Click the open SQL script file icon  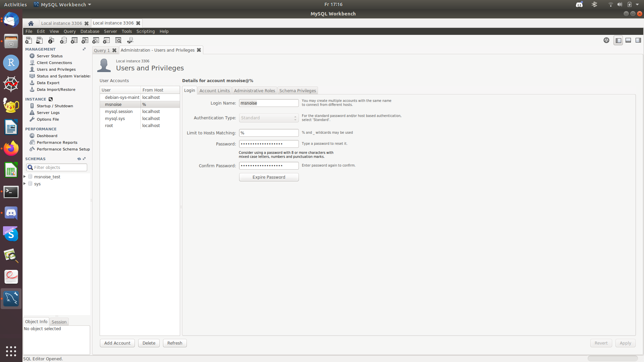(40, 40)
